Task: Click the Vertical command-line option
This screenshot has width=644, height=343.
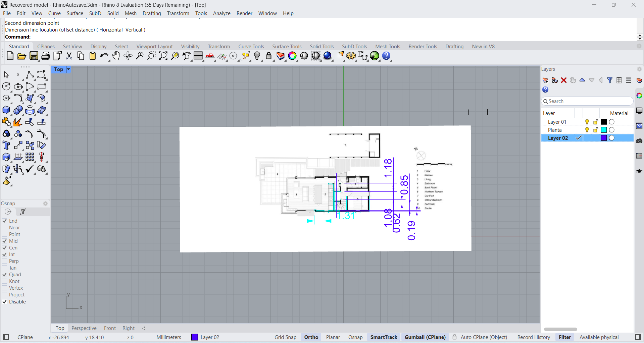Action: click(x=134, y=30)
